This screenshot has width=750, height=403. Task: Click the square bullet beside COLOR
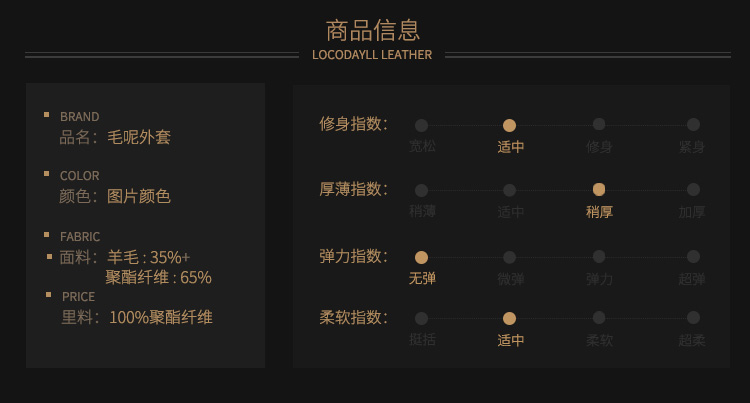pyautogui.click(x=47, y=174)
